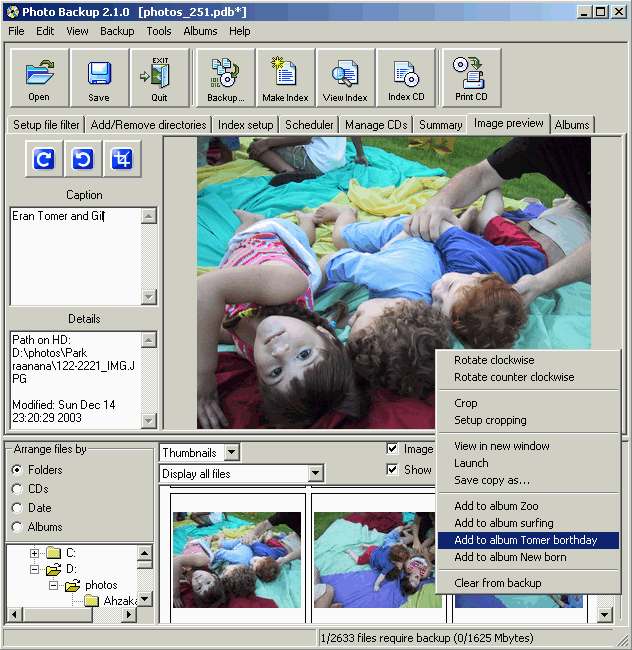The image size is (632, 650).
Task: Click the Print CD icon
Action: pos(471,78)
